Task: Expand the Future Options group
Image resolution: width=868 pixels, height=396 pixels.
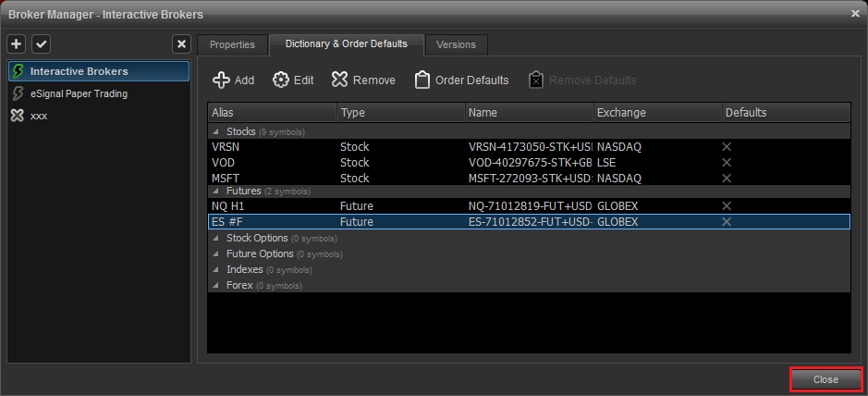Action: coord(216,254)
